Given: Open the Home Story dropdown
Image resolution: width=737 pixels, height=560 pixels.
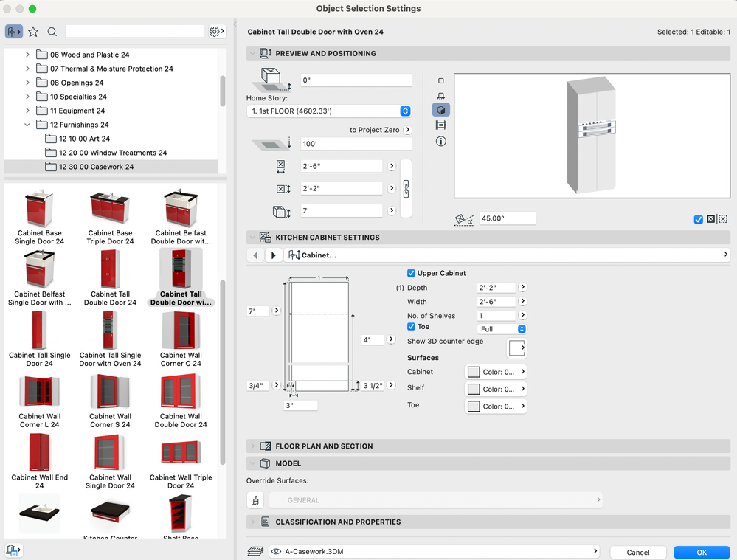Looking at the screenshot, I should [x=329, y=111].
